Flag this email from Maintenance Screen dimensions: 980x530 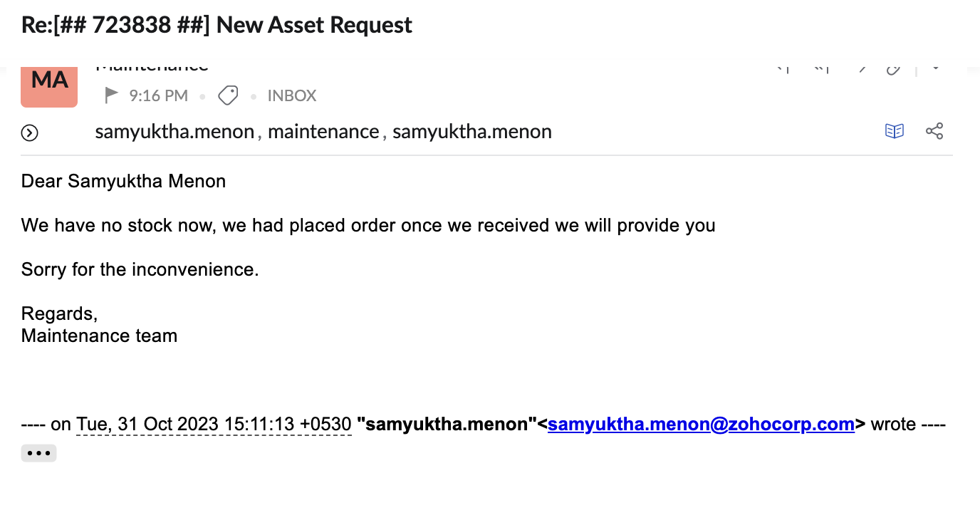111,95
